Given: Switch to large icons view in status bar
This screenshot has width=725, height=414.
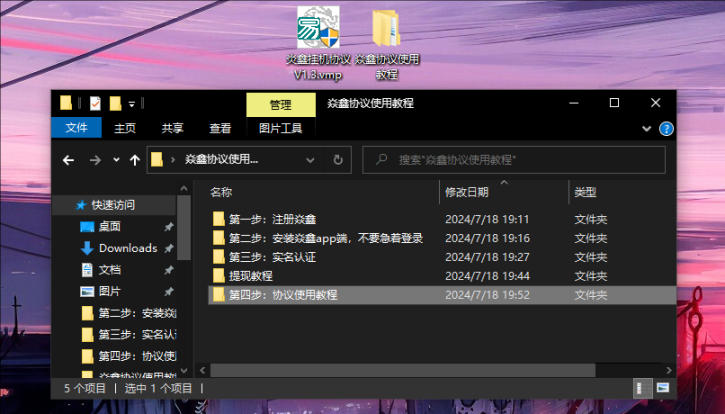Looking at the screenshot, I should tap(661, 388).
